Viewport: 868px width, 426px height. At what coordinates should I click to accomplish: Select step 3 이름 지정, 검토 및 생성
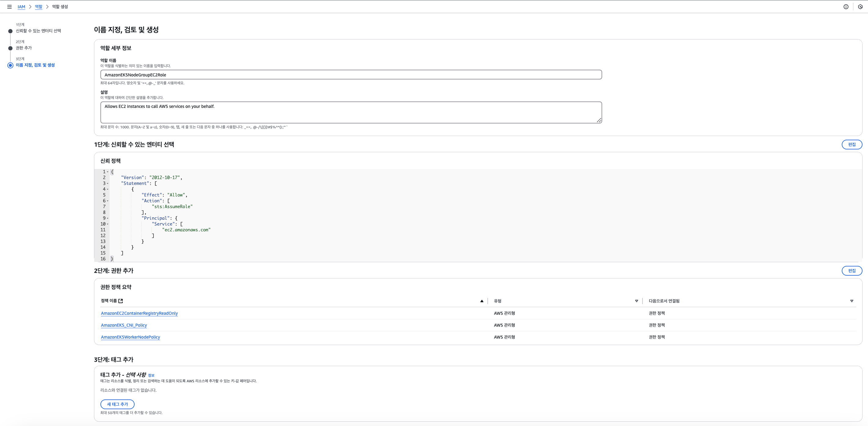[x=35, y=65]
